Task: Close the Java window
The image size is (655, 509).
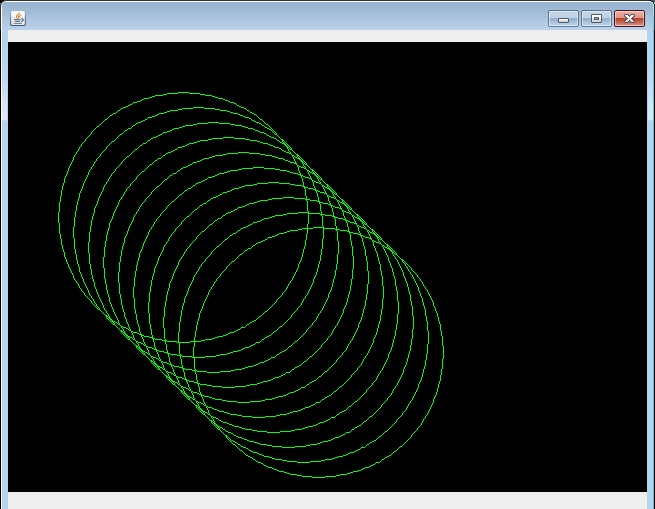Action: [x=629, y=18]
